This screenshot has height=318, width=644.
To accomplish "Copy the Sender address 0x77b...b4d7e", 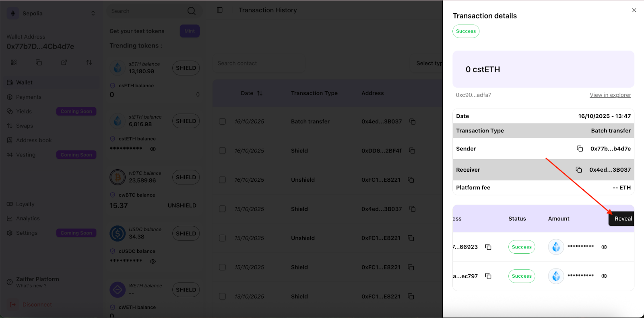I will coord(580,149).
